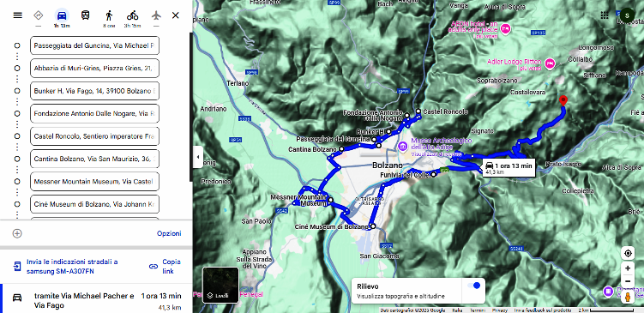The height and width of the screenshot is (313, 644).
Task: Edit the Bunker H waypoint field
Action: [x=95, y=91]
